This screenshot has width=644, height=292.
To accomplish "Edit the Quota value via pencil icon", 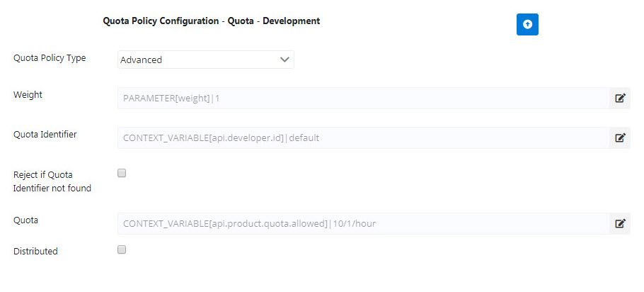I will [x=620, y=223].
